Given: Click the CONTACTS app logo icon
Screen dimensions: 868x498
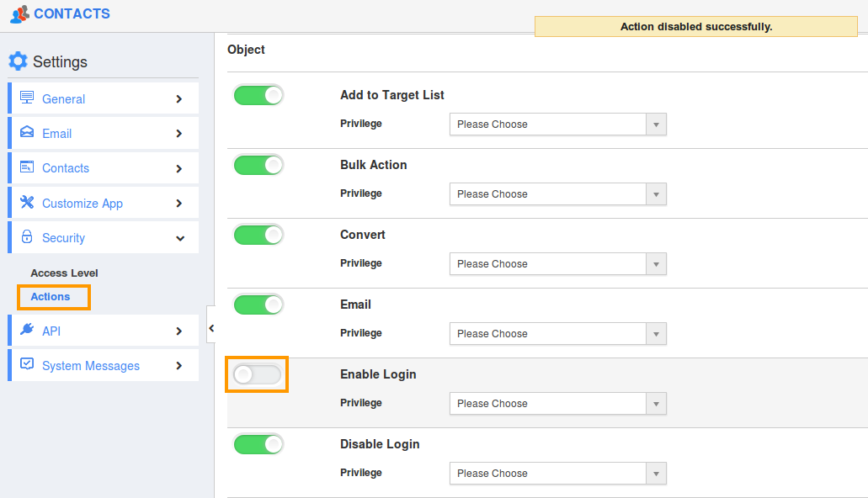Looking at the screenshot, I should click(19, 13).
